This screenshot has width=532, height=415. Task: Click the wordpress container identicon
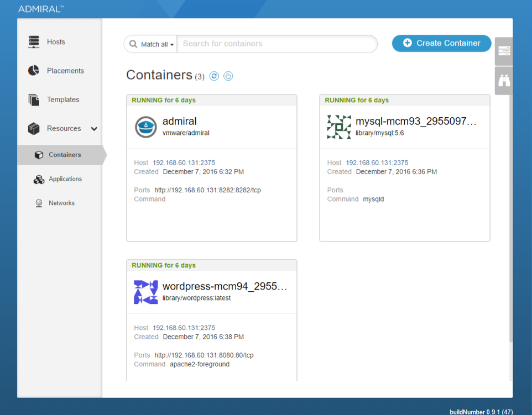[146, 292]
